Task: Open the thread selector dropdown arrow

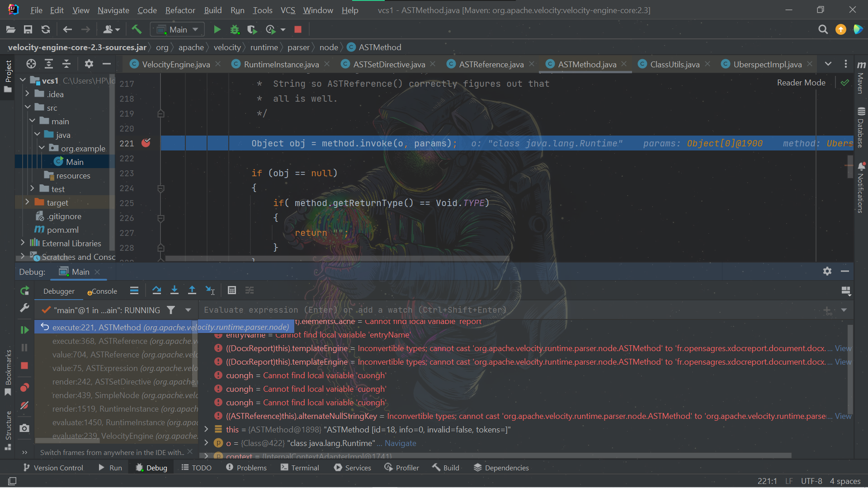Action: 188,310
